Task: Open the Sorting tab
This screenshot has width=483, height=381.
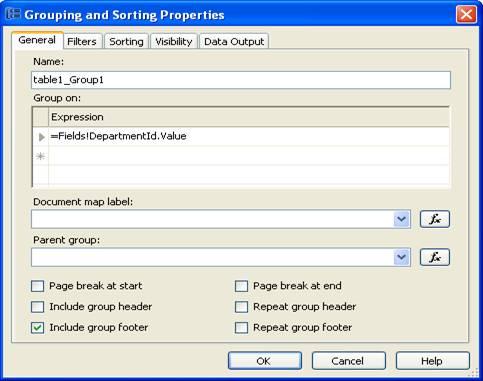Action: point(126,42)
